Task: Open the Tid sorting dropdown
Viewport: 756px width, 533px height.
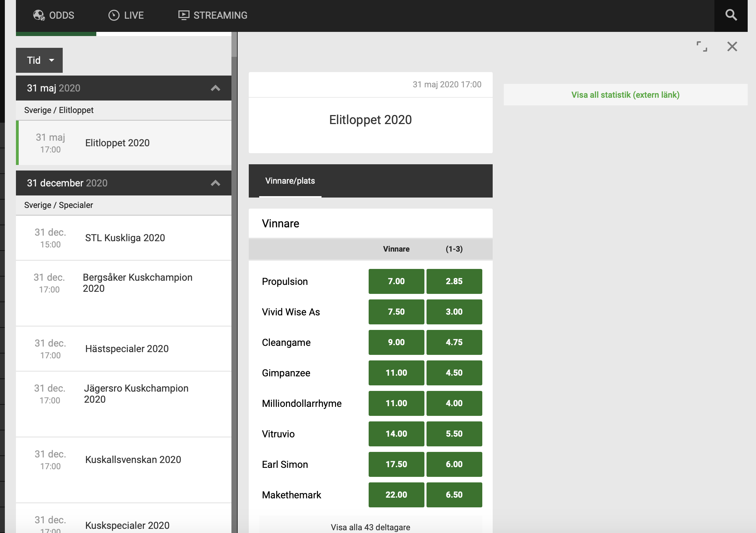Action: pos(39,60)
